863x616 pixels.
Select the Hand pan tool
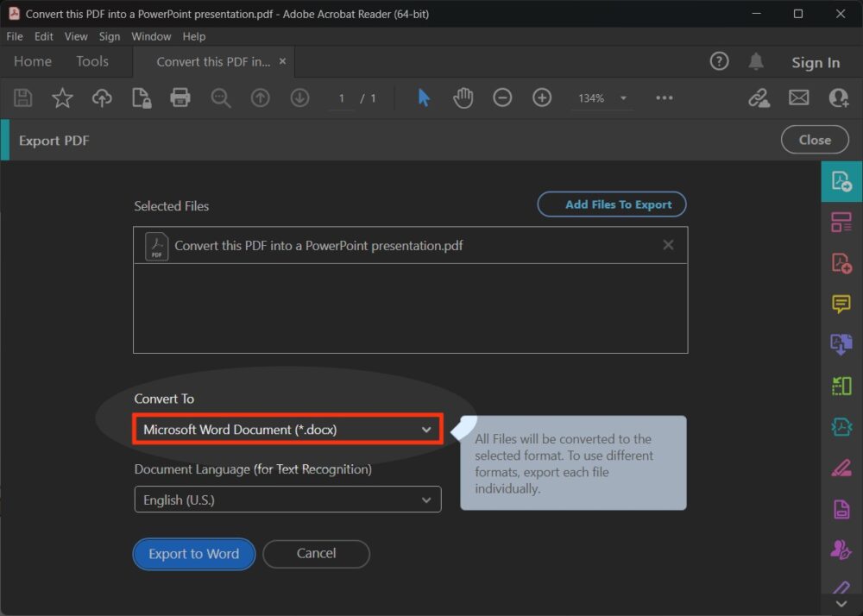[463, 98]
